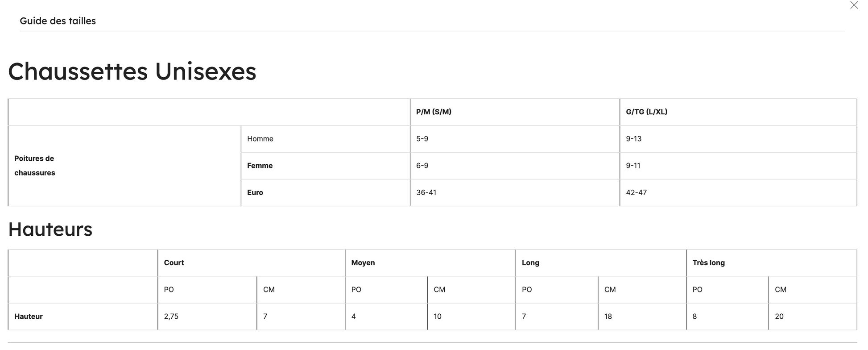Select the P/M (S/M) column header
Viewport: 868px width, 350px height.
coord(434,112)
